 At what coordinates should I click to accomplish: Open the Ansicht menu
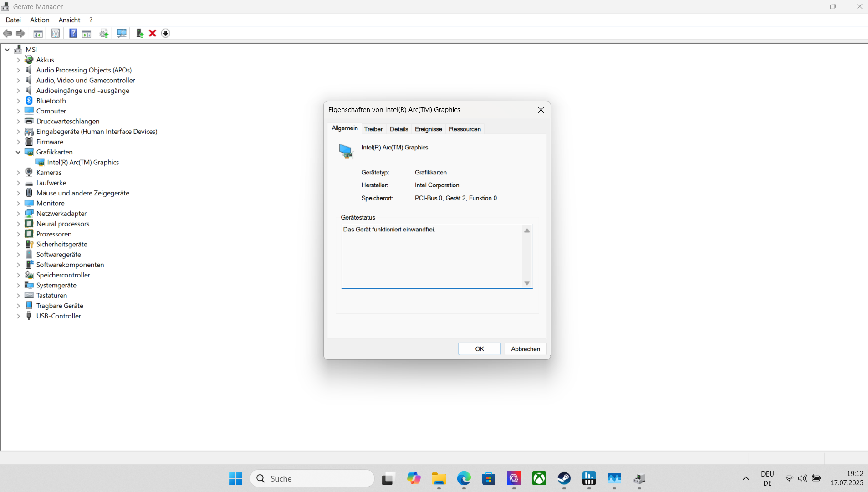pos(69,20)
